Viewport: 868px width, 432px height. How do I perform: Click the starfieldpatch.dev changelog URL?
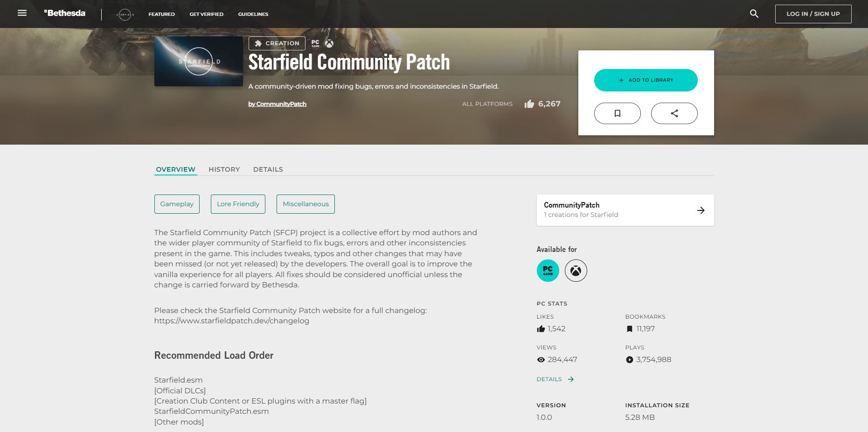(232, 321)
